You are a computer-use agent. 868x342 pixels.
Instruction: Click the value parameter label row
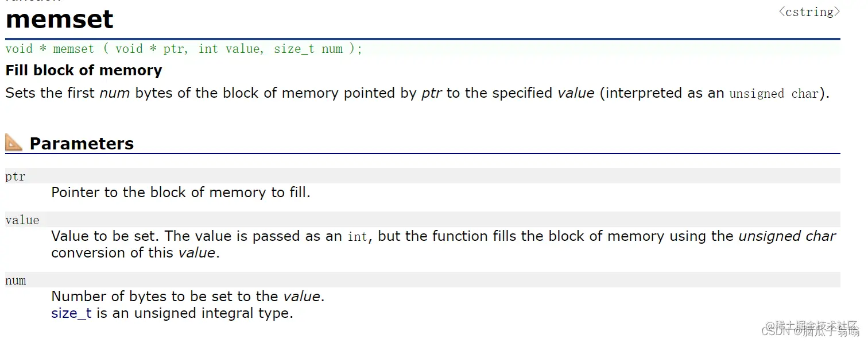423,220
